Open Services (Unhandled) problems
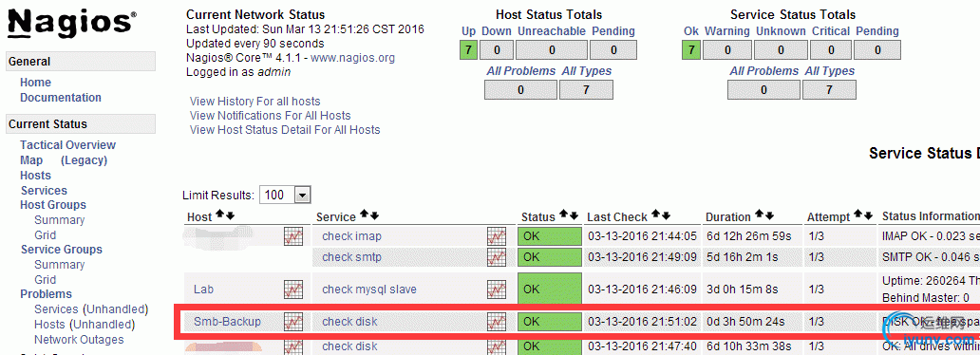 point(91,309)
